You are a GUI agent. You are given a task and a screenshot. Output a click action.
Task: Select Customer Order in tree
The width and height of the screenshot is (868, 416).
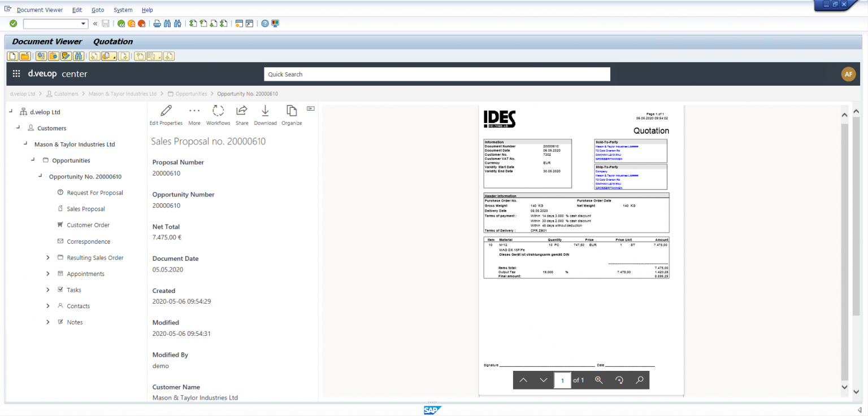[88, 225]
